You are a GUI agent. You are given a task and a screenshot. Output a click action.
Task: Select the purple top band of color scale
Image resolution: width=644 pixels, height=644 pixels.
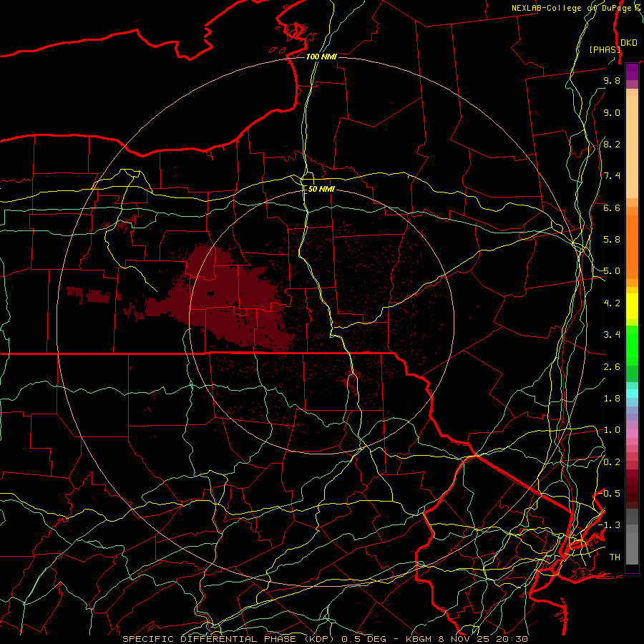point(632,72)
